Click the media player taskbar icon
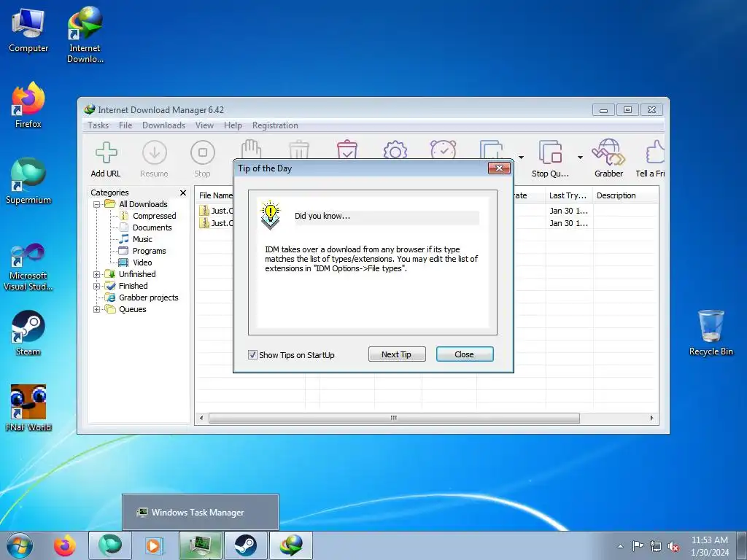The image size is (747, 560). coord(153,545)
